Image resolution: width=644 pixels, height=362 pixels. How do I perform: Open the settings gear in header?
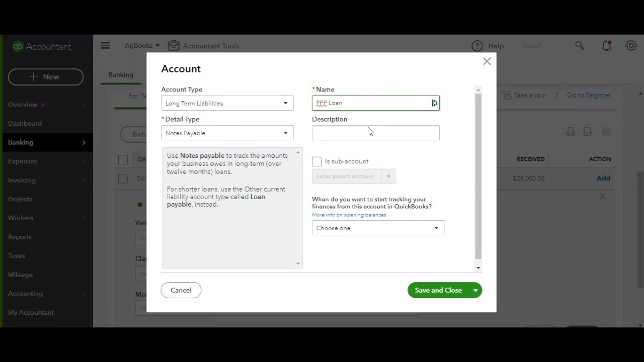(x=631, y=45)
